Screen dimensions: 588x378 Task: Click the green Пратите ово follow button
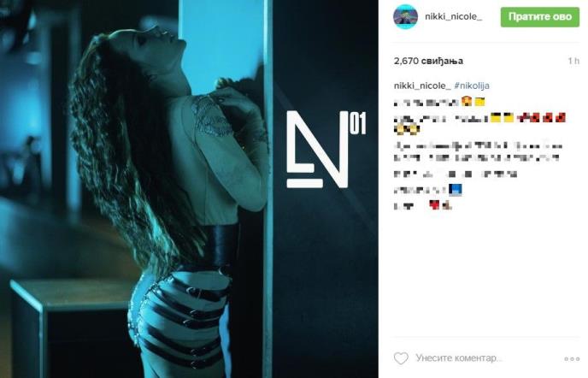point(539,17)
